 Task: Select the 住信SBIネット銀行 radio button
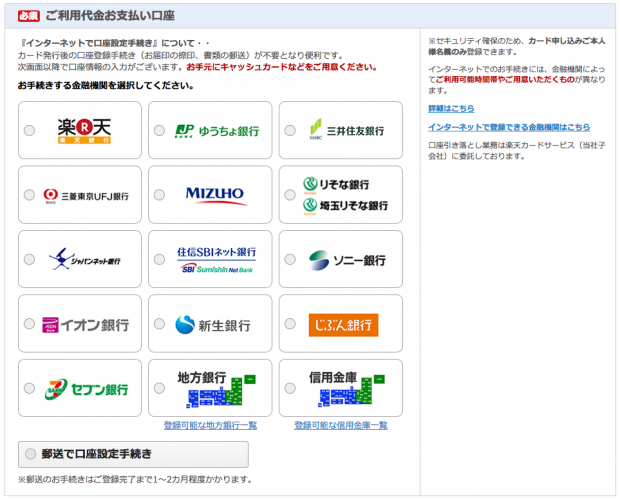pos(159,259)
